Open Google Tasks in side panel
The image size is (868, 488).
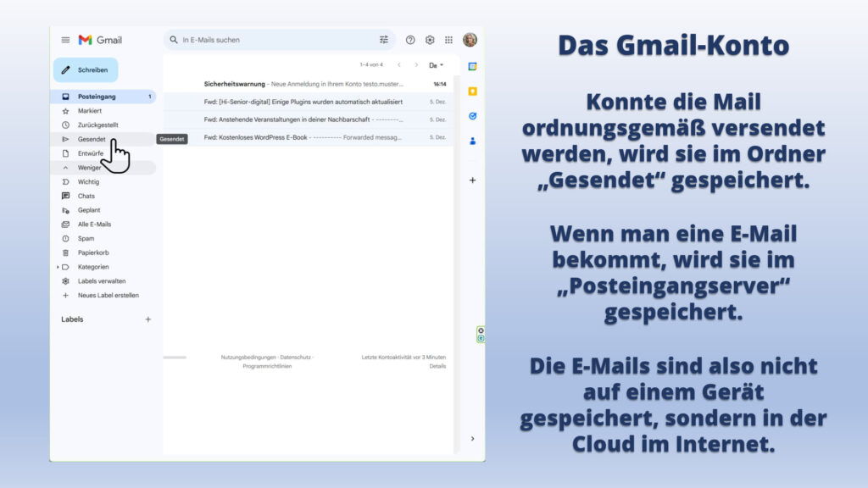click(472, 116)
